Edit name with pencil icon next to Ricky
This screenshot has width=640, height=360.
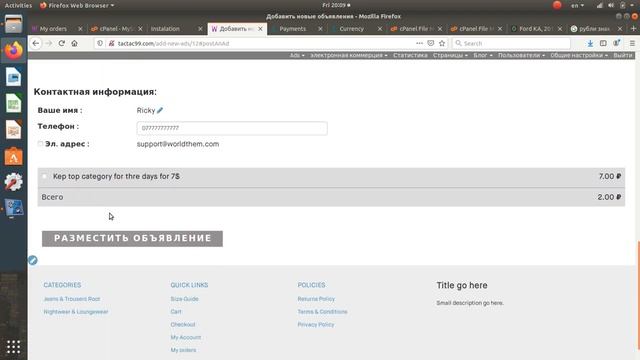[x=160, y=110]
